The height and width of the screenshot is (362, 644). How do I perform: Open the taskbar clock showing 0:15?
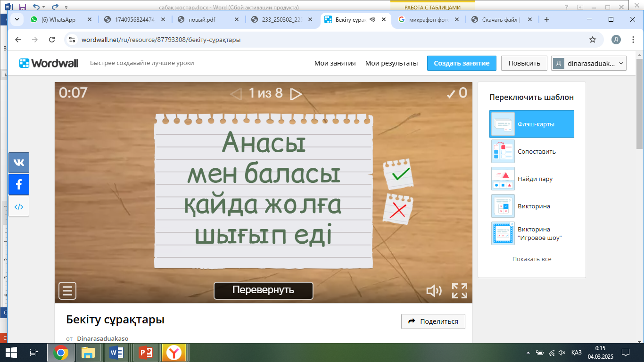point(601,352)
